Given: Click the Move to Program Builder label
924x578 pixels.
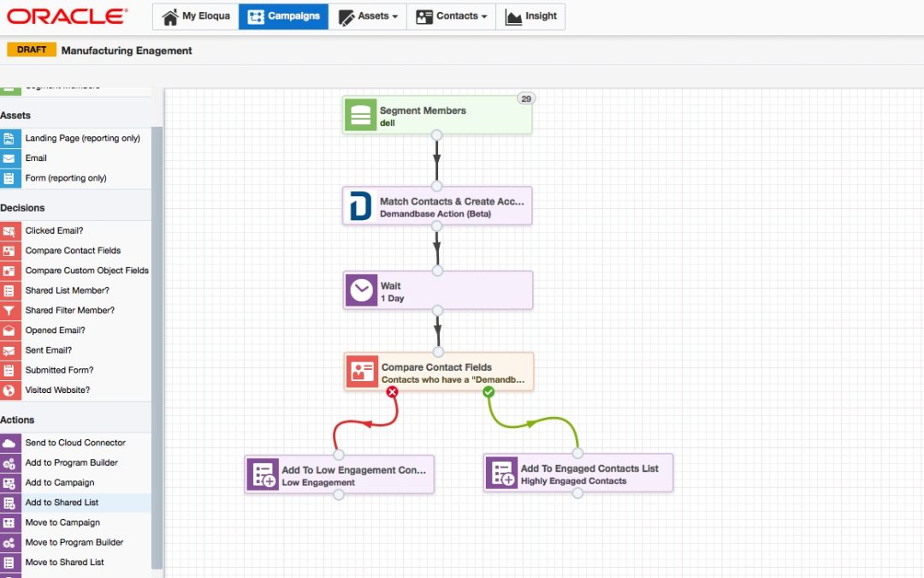Looking at the screenshot, I should (x=74, y=543).
